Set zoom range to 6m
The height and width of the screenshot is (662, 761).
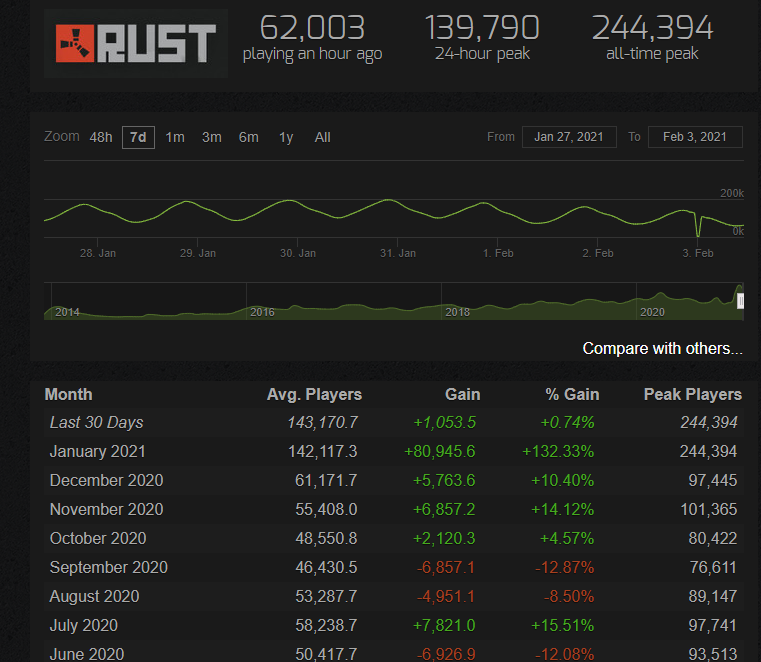pyautogui.click(x=249, y=137)
